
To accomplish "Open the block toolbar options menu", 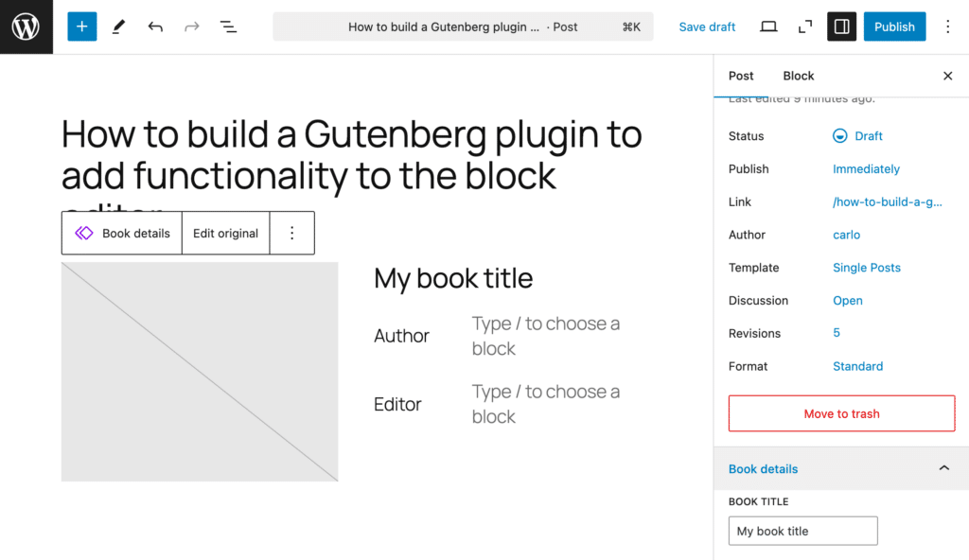I will click(291, 233).
